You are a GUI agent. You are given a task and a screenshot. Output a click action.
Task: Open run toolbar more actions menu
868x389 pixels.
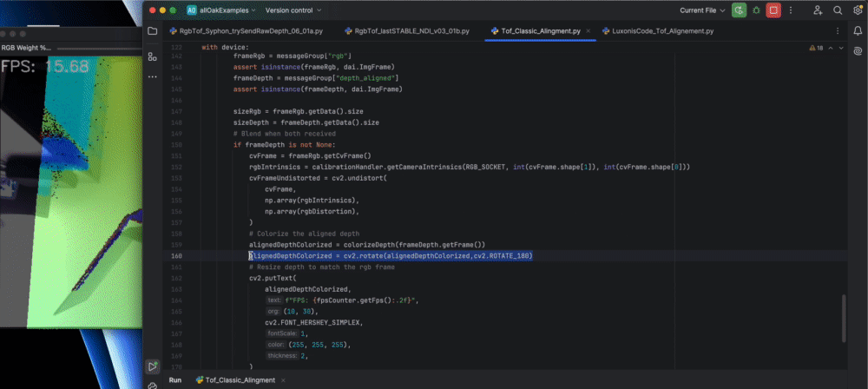point(791,10)
